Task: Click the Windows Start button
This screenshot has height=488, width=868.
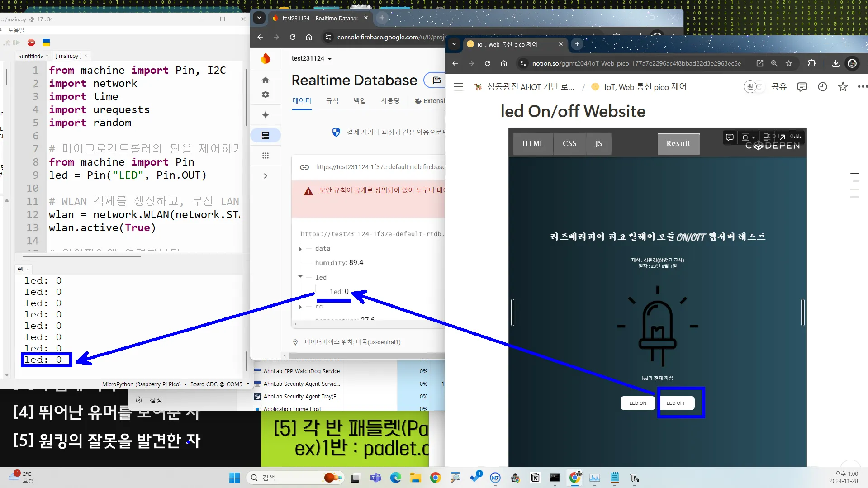Action: (x=234, y=478)
